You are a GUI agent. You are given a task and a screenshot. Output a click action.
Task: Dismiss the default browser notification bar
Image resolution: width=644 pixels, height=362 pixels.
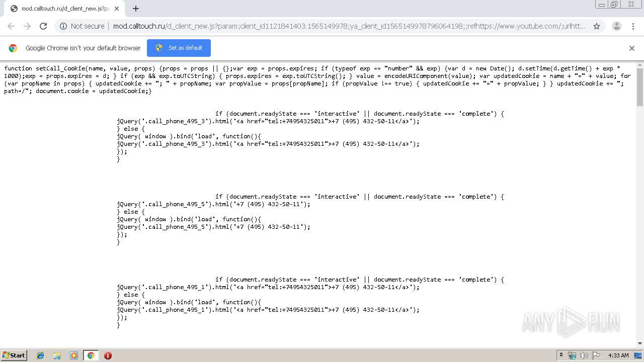632,48
